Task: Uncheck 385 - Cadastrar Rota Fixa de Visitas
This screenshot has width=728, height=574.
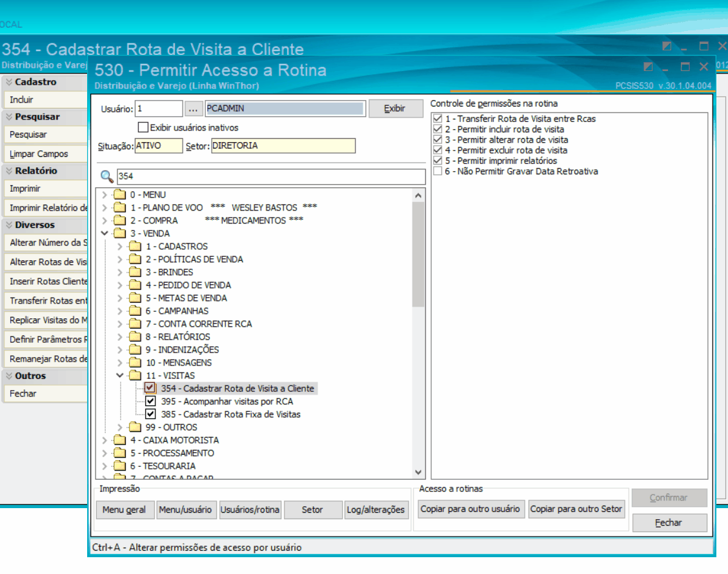Action: (150, 414)
